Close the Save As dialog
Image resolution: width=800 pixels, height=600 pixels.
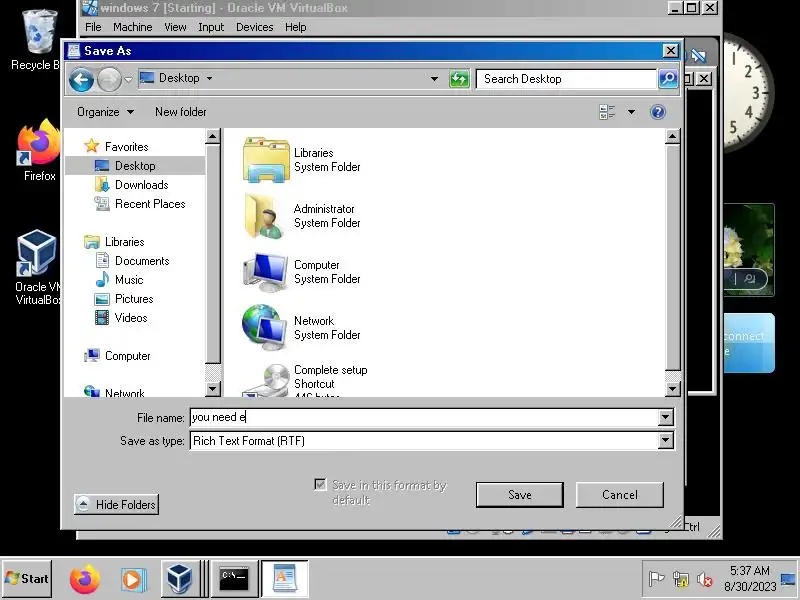pos(670,51)
